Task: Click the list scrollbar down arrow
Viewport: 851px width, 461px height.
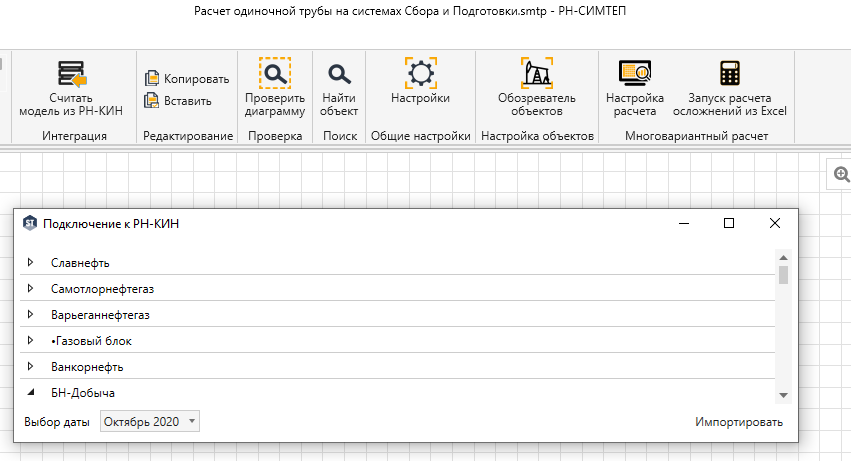Action: 783,395
